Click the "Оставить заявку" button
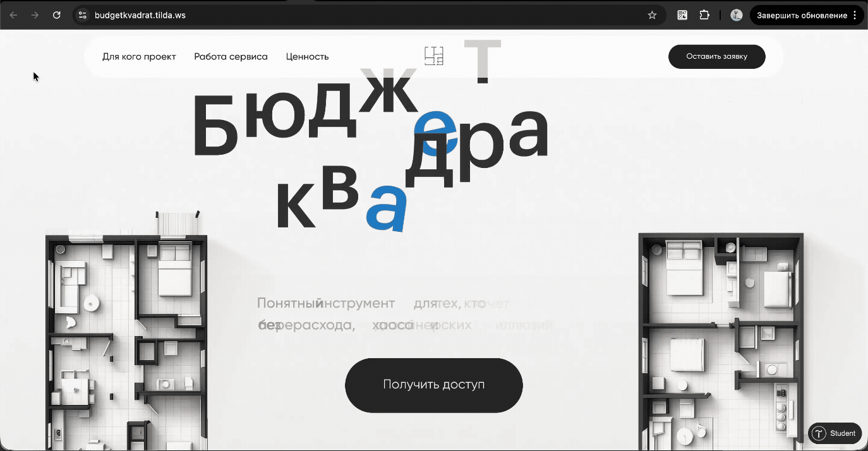This screenshot has height=451, width=868. [x=717, y=56]
